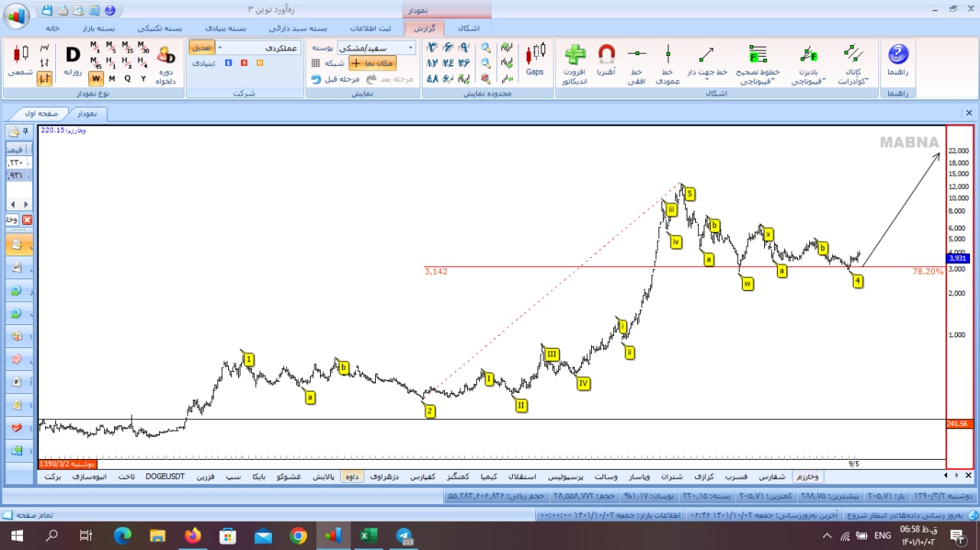Select the M5 five-minute timeframe
This screenshot has width=980, height=550.
[112, 47]
